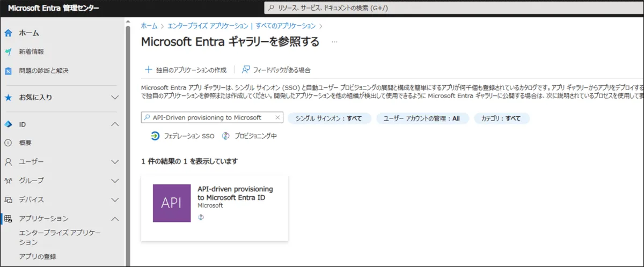Click the 1 件の結果 count text
The width and height of the screenshot is (644, 267).
coord(189,161)
